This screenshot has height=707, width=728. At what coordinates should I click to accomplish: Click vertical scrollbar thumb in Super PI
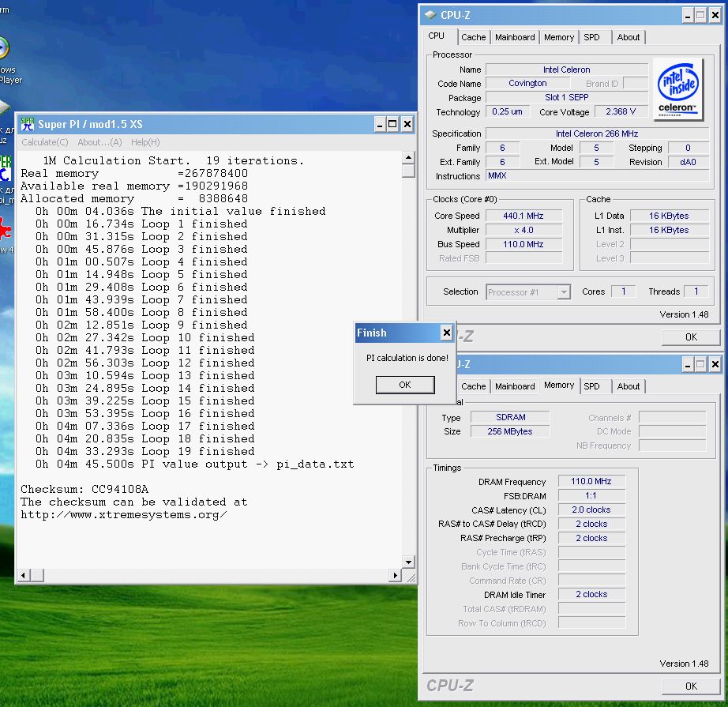[408, 171]
